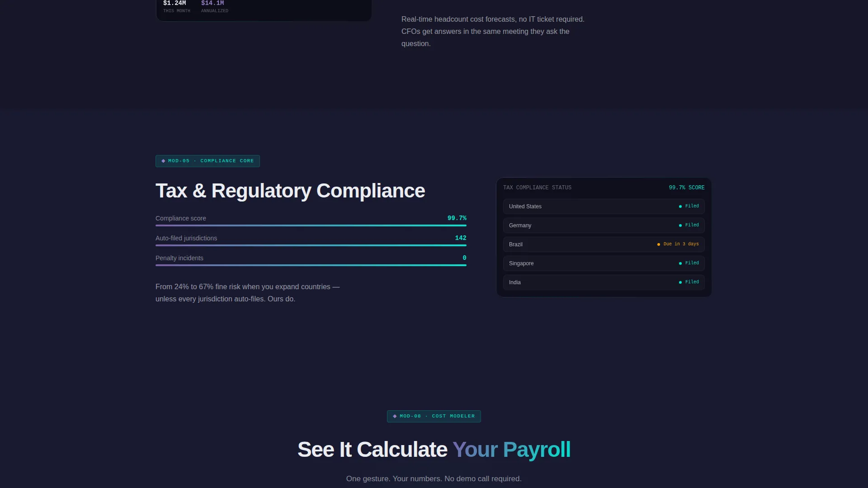868x488 pixels.
Task: Click the One gesture Your numbers subtitle
Action: pyautogui.click(x=434, y=479)
